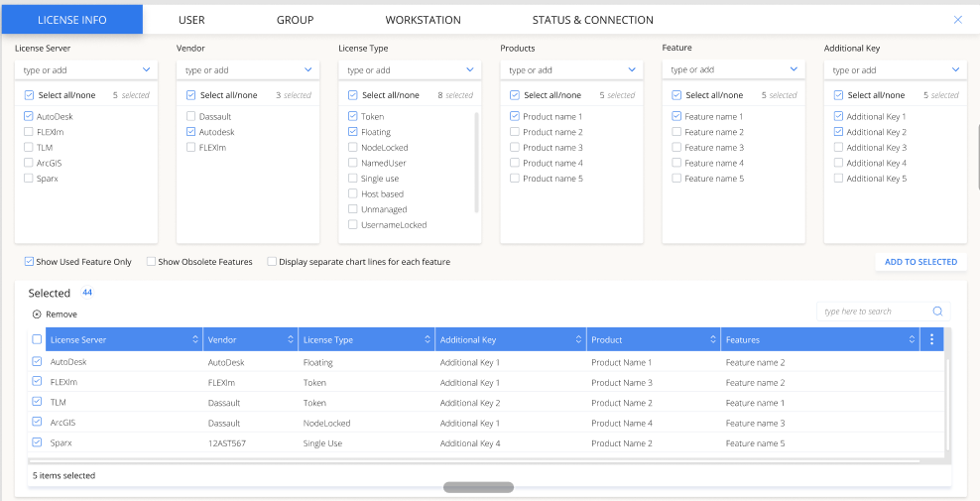Sort by Vendor column arrows
Viewport: 980px width, 501px height.
[291, 339]
